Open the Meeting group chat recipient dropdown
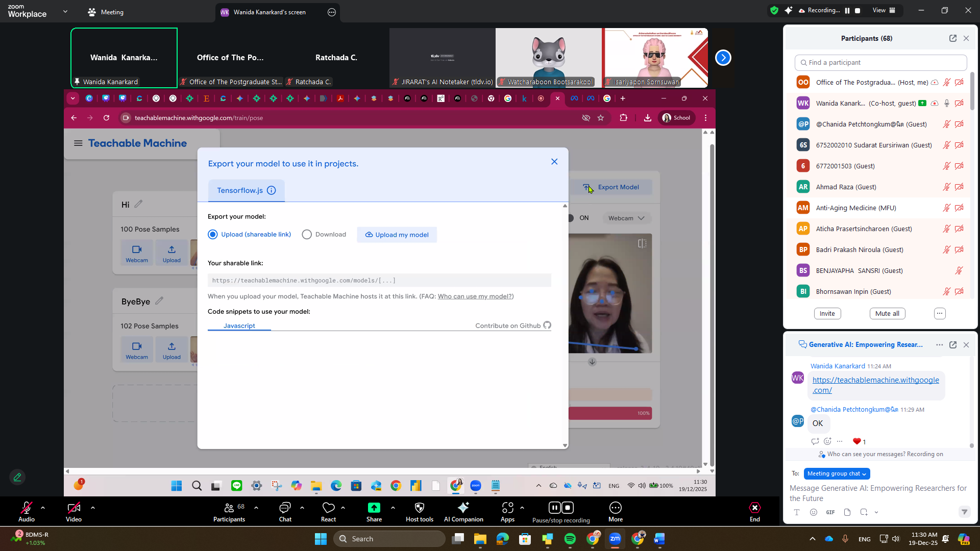 (x=836, y=474)
